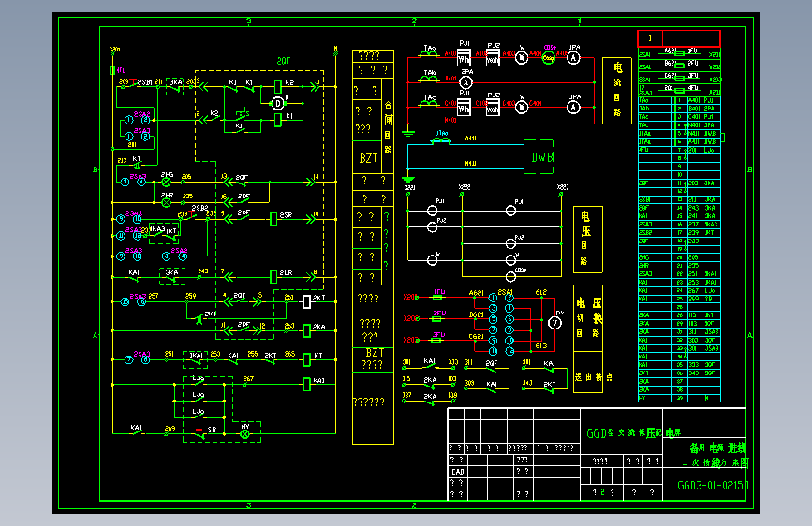Click the large green 20F breaker label
Image resolution: width=812 pixels, height=526 pixels.
pyautogui.click(x=283, y=61)
